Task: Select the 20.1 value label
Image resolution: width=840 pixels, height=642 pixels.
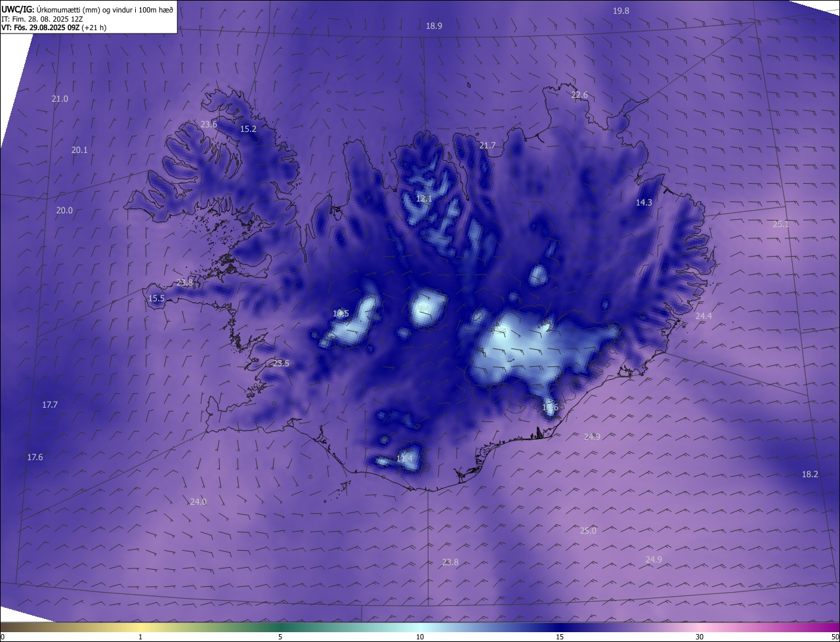Action: click(x=79, y=150)
